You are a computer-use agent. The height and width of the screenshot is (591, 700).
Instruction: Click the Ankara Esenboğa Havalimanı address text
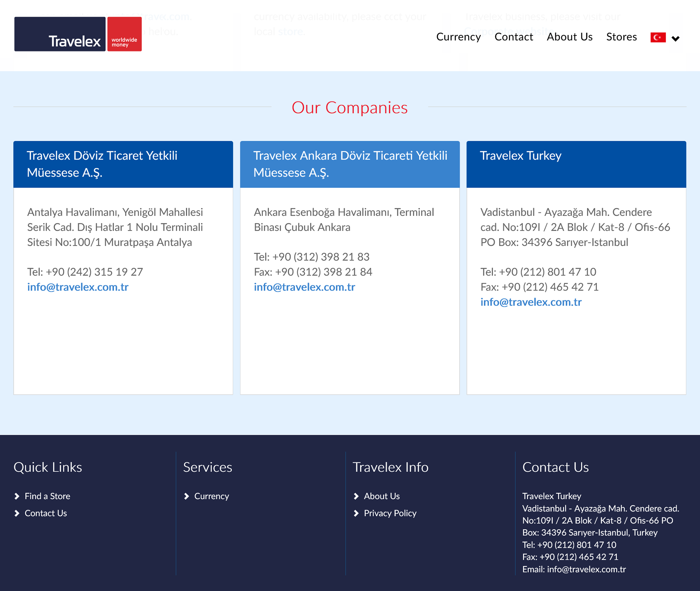(x=344, y=220)
